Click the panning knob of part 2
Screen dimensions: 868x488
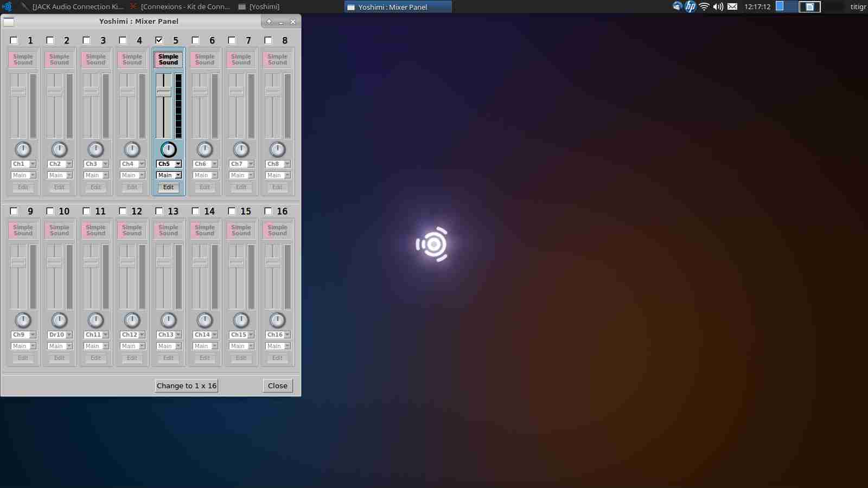click(59, 149)
